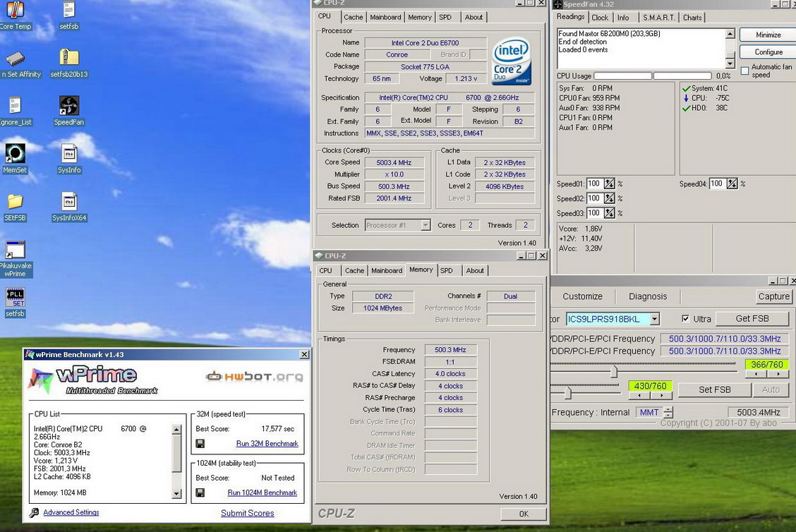Click Submit Scores link in wPrime
The height and width of the screenshot is (532, 796).
(247, 513)
